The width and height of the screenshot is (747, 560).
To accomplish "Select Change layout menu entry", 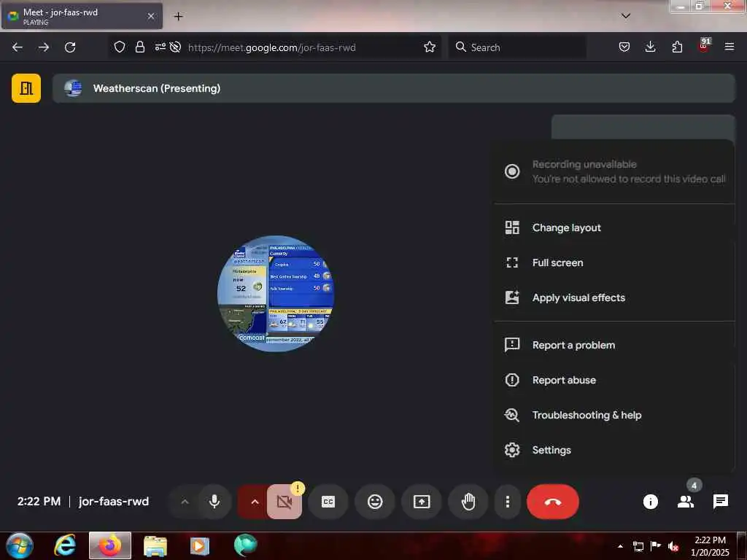I will 614,227.
